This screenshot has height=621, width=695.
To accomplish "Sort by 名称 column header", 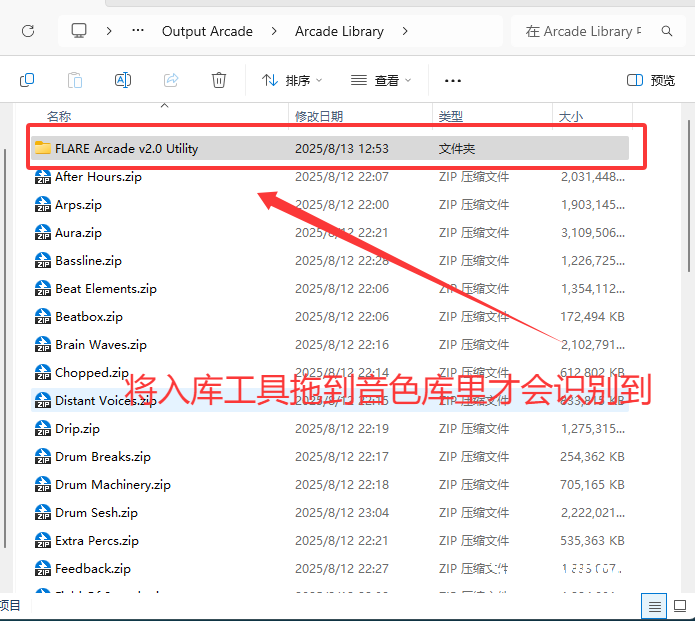I will point(59,116).
